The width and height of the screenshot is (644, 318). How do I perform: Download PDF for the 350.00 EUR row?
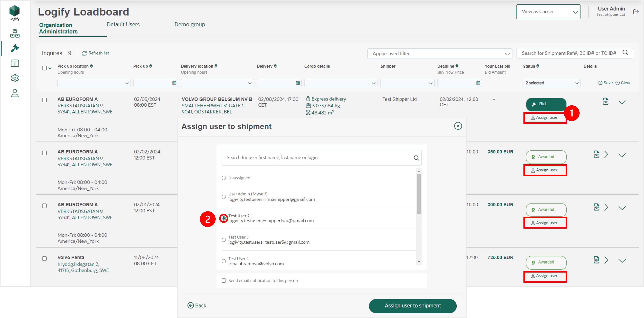(596, 154)
